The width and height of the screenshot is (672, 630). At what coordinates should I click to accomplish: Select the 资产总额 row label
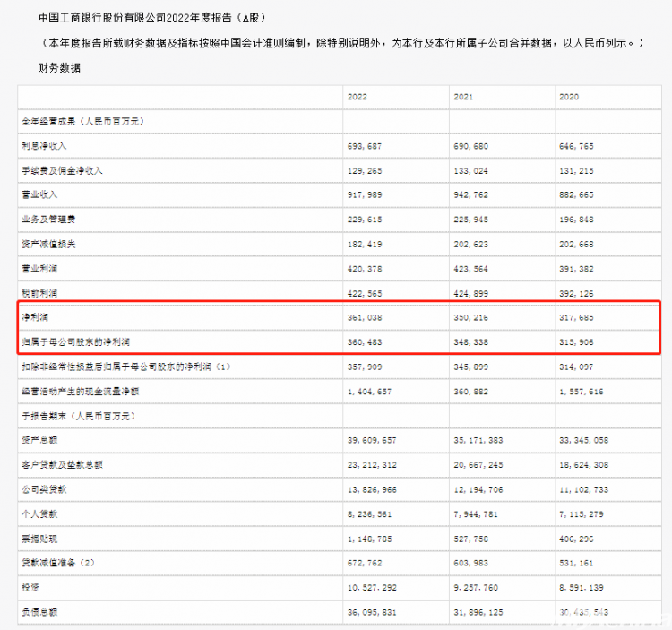pyautogui.click(x=39, y=440)
